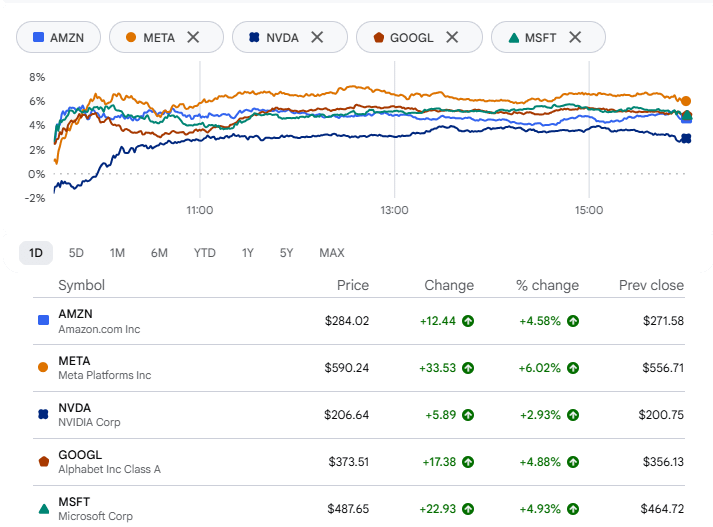This screenshot has height=527, width=713.
Task: Click the % change column header
Action: coord(547,286)
